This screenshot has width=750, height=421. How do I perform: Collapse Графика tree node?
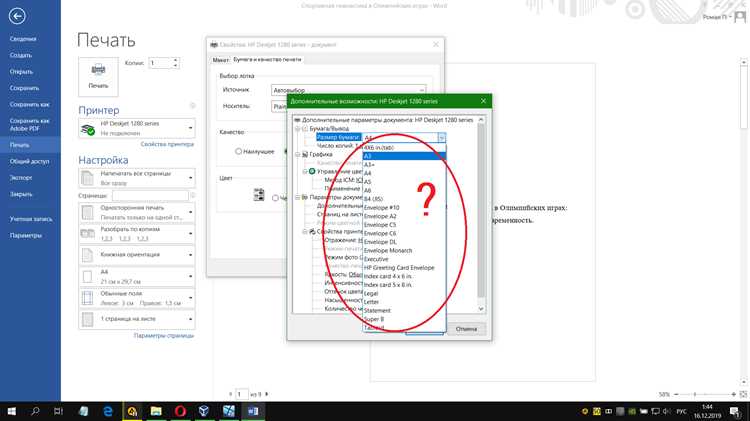tap(298, 155)
